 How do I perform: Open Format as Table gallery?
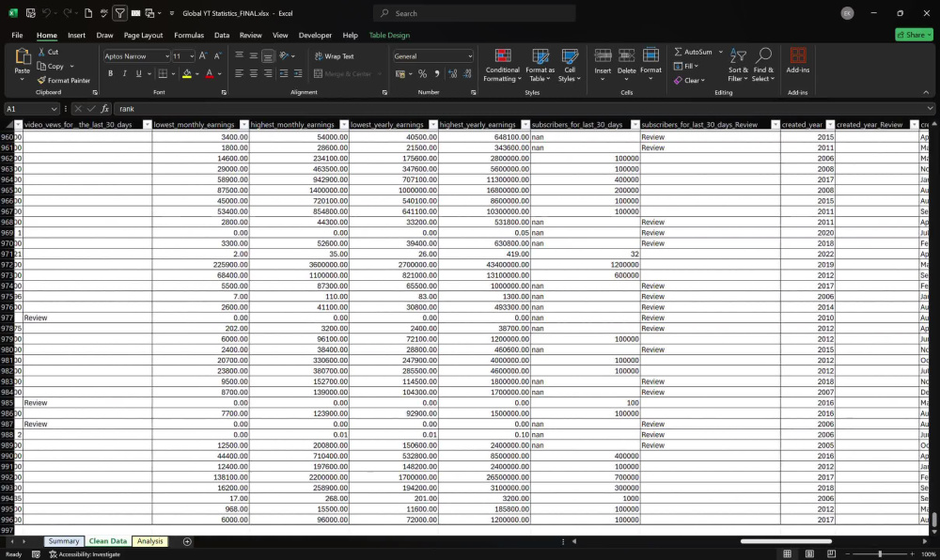tap(540, 65)
